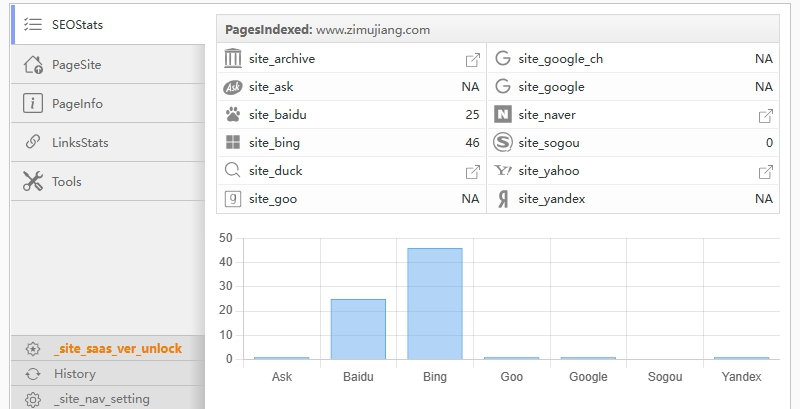Open external link for site_archive
This screenshot has height=409, width=800.
click(x=472, y=59)
